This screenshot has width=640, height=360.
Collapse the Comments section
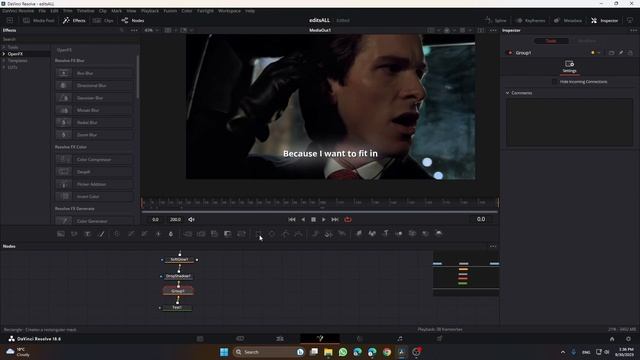[x=508, y=93]
